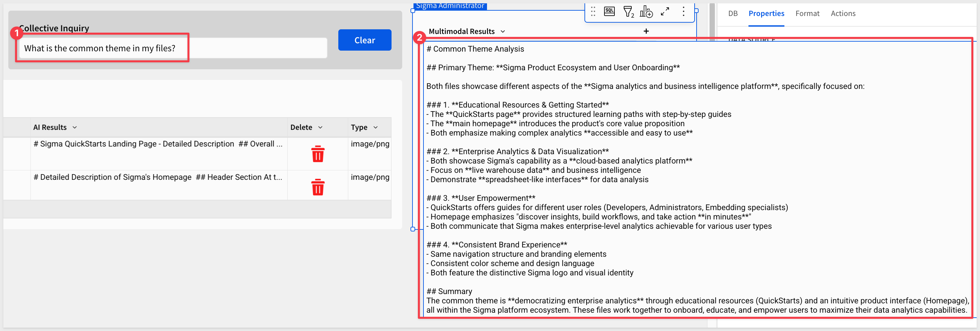Open the Format tab
980x331 pixels.
point(807,13)
